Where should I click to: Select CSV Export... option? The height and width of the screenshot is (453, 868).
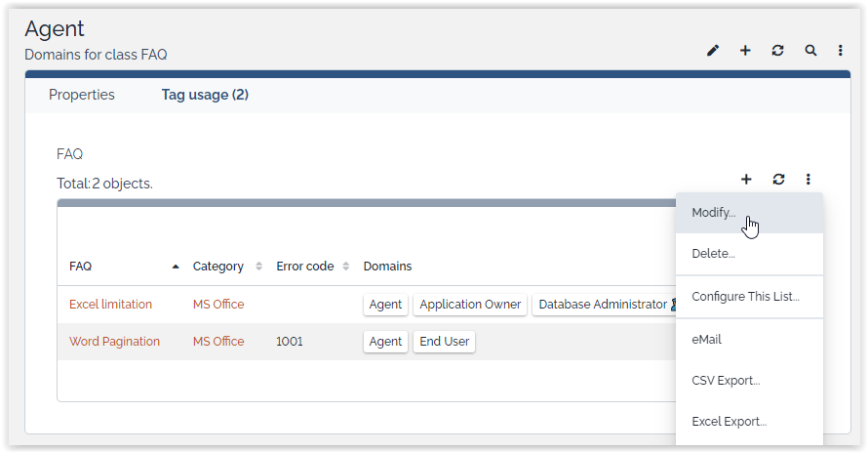click(726, 381)
